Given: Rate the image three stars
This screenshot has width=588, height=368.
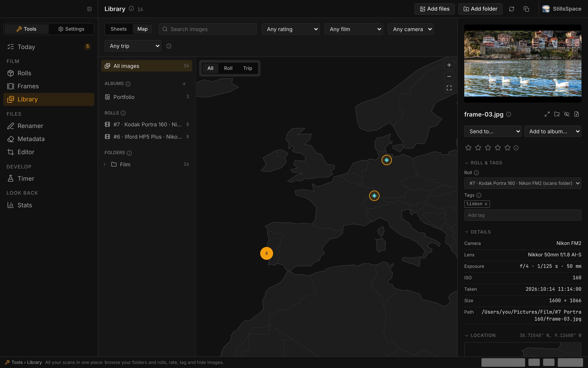Looking at the screenshot, I should [488, 148].
